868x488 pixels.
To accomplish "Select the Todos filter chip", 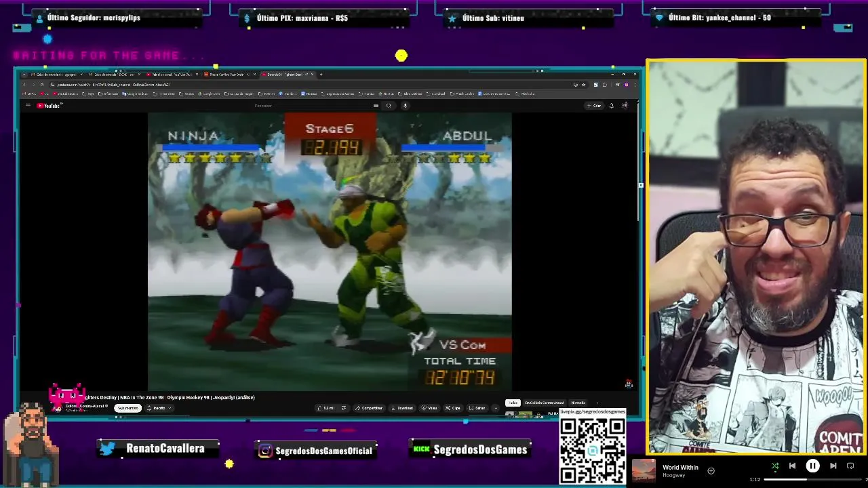I will pos(513,403).
